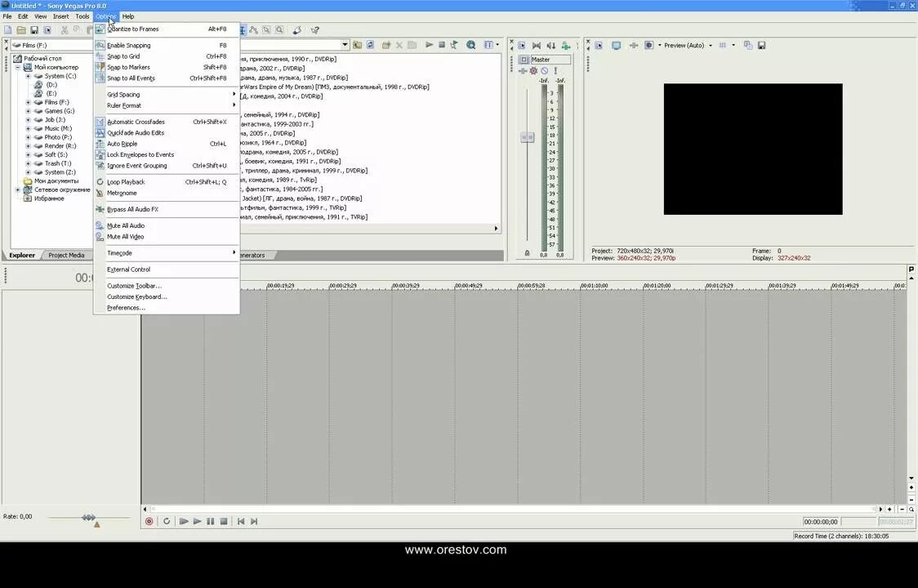Click Get Media from the Web icon
The image size is (918, 588).
pos(470,45)
